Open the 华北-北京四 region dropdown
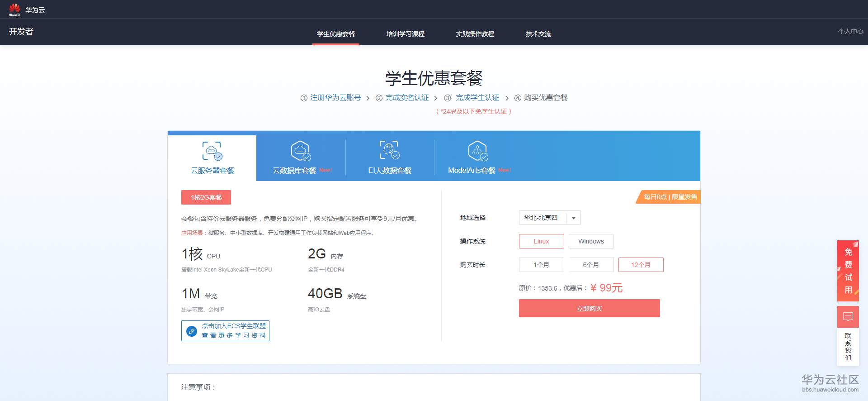The width and height of the screenshot is (868, 401). pos(550,218)
